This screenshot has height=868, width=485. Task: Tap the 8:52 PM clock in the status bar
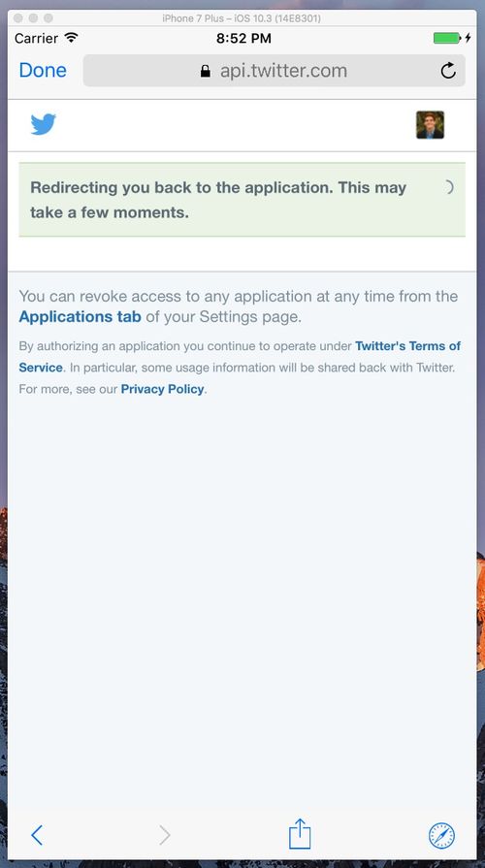click(x=243, y=38)
